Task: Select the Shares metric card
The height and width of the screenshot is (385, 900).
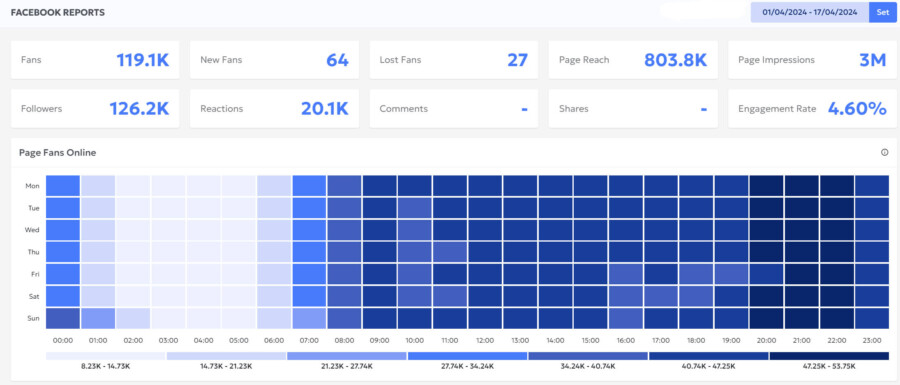Action: [633, 108]
